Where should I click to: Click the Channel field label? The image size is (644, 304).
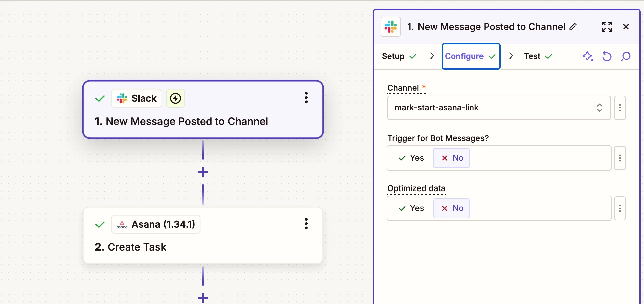tap(403, 88)
